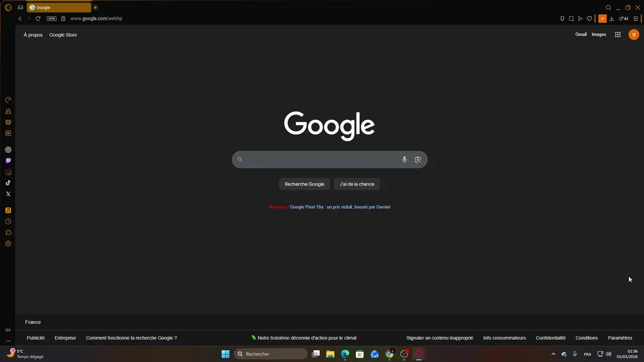Open the music player in the sidebar

[x=8, y=210]
